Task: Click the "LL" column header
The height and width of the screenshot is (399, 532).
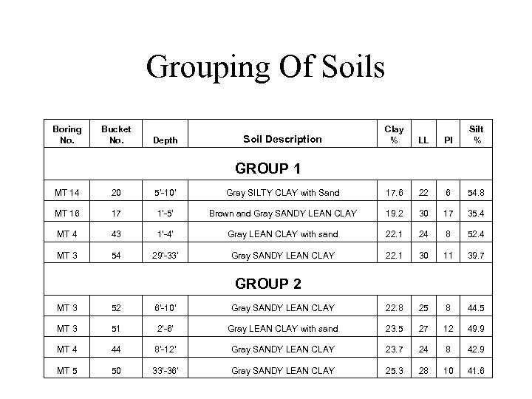Action: (423, 140)
